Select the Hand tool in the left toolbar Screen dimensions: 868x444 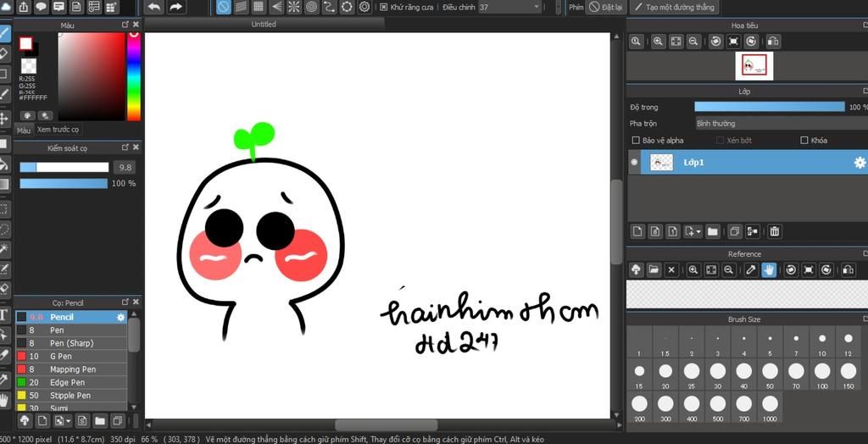click(x=4, y=400)
